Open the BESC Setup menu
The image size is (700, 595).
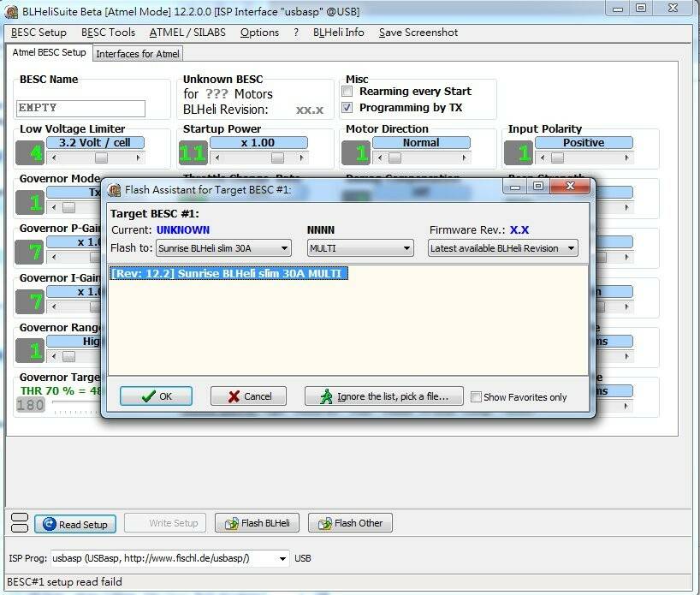pyautogui.click(x=39, y=33)
